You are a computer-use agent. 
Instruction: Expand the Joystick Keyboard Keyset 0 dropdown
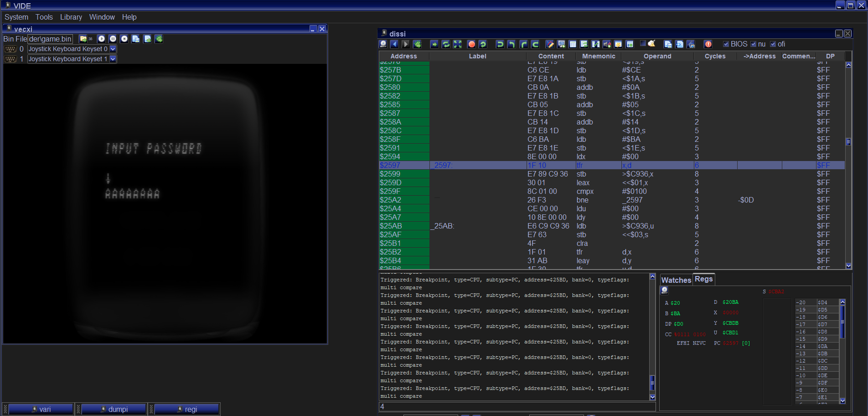113,49
